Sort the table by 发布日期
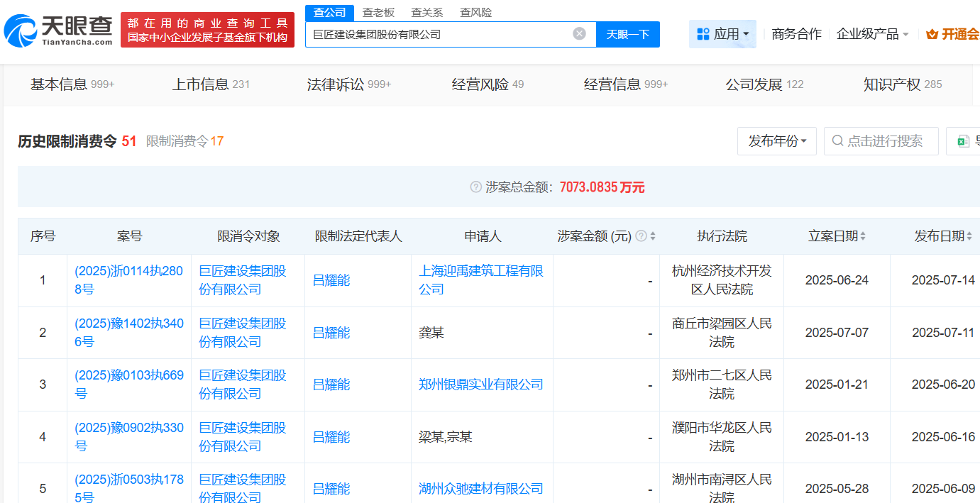 (x=969, y=236)
